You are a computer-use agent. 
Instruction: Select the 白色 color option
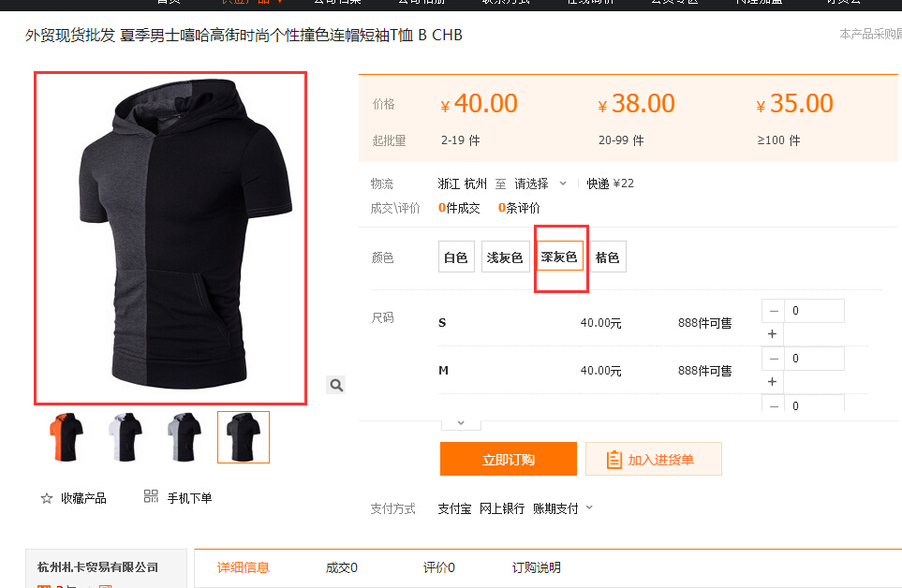pyautogui.click(x=456, y=257)
